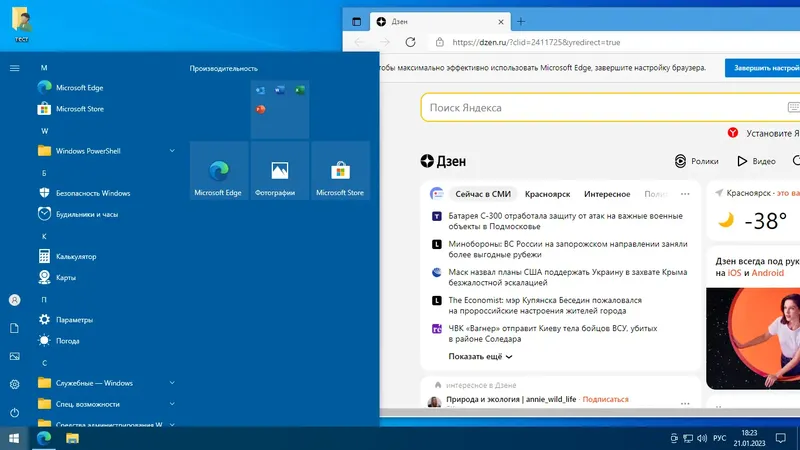The image size is (800, 450).
Task: Open The Economist Купянск headline
Action: pyautogui.click(x=545, y=305)
